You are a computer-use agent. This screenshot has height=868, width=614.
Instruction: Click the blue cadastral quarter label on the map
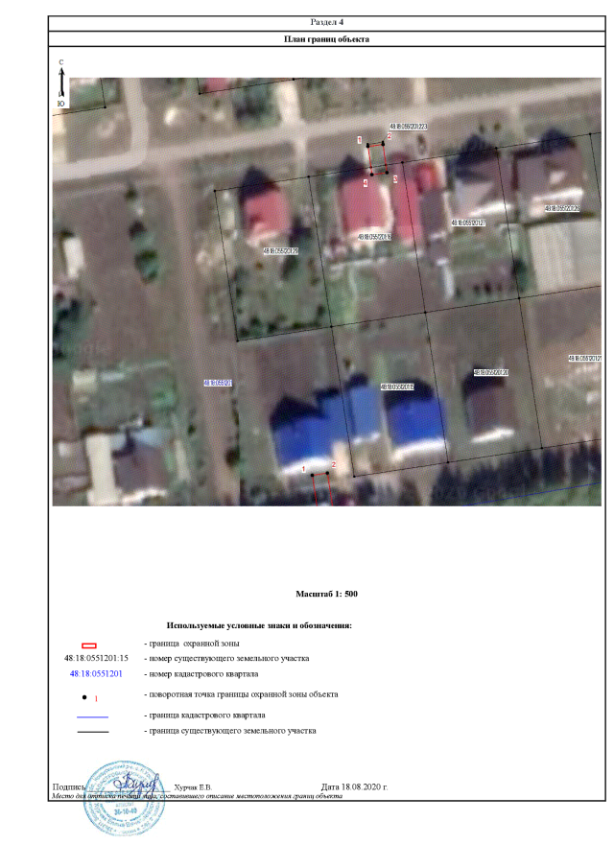(x=219, y=383)
